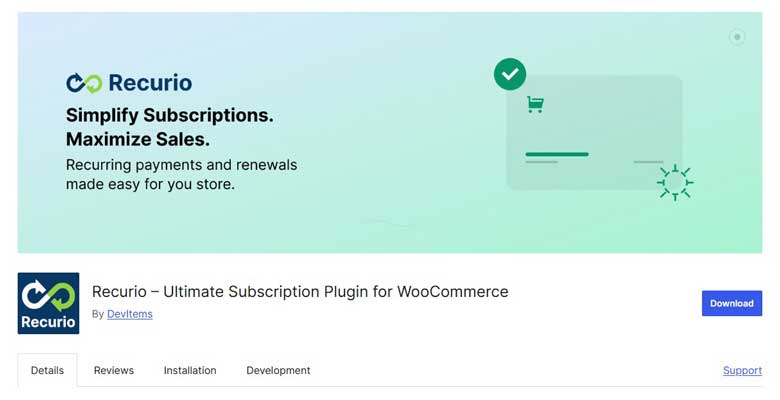
Task: Go to the Development tab
Action: 278,370
